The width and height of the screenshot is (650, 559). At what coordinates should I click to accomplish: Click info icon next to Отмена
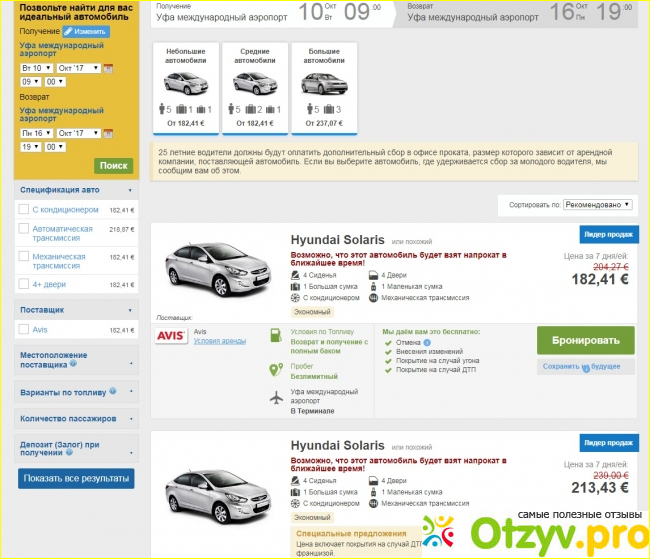coord(428,343)
